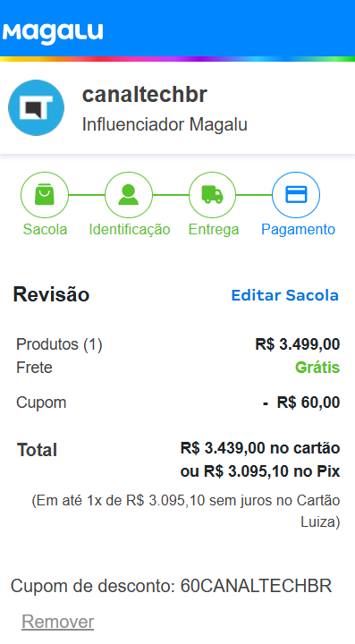
Task: Open the Identificação step label
Action: tap(130, 229)
